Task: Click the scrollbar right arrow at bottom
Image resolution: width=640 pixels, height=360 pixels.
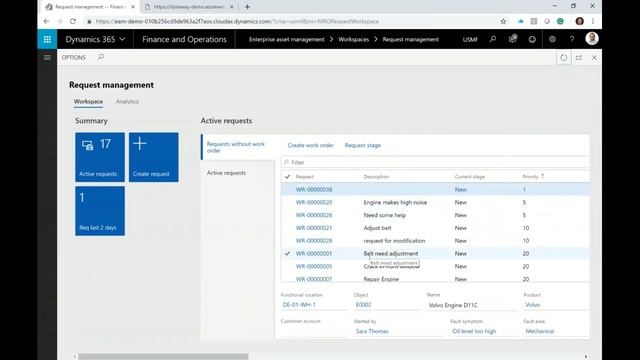Action: click(x=586, y=357)
